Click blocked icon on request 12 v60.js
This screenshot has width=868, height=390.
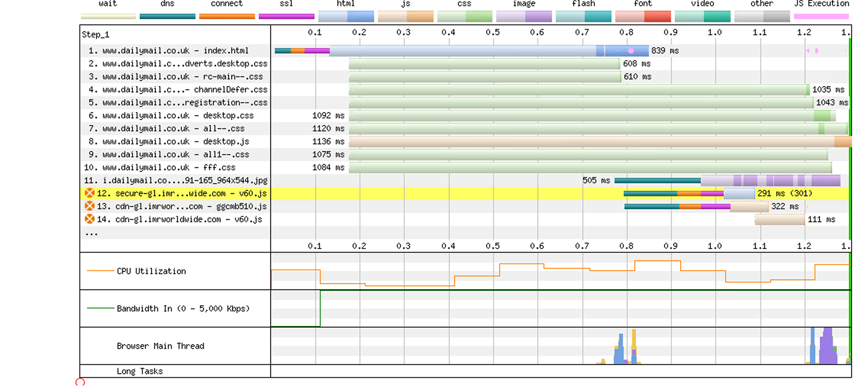(x=90, y=193)
